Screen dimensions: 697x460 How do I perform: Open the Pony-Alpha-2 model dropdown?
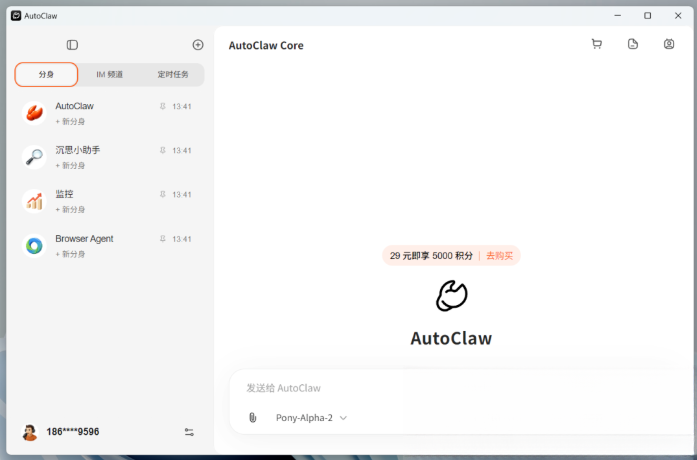311,418
